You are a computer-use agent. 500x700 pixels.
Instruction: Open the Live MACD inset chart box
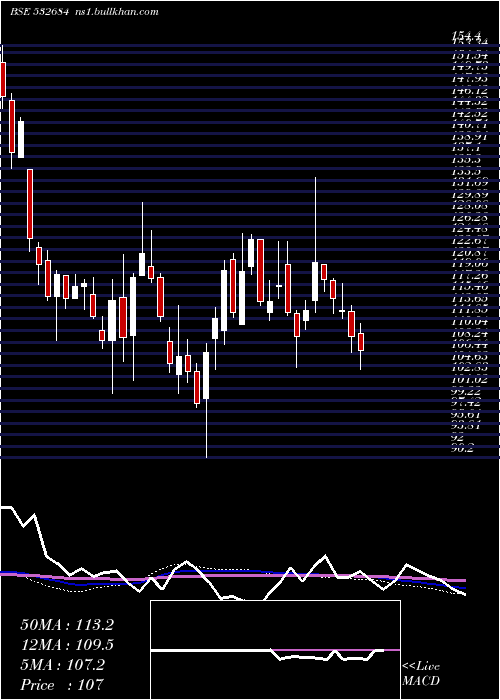click(x=275, y=650)
